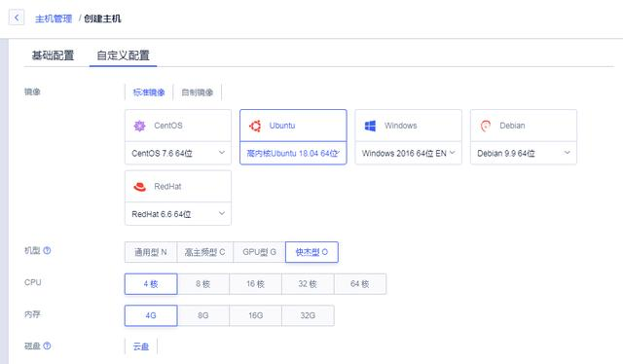This screenshot has height=364, width=623.
Task: Switch to the 基础配置 tab
Action: (x=53, y=55)
